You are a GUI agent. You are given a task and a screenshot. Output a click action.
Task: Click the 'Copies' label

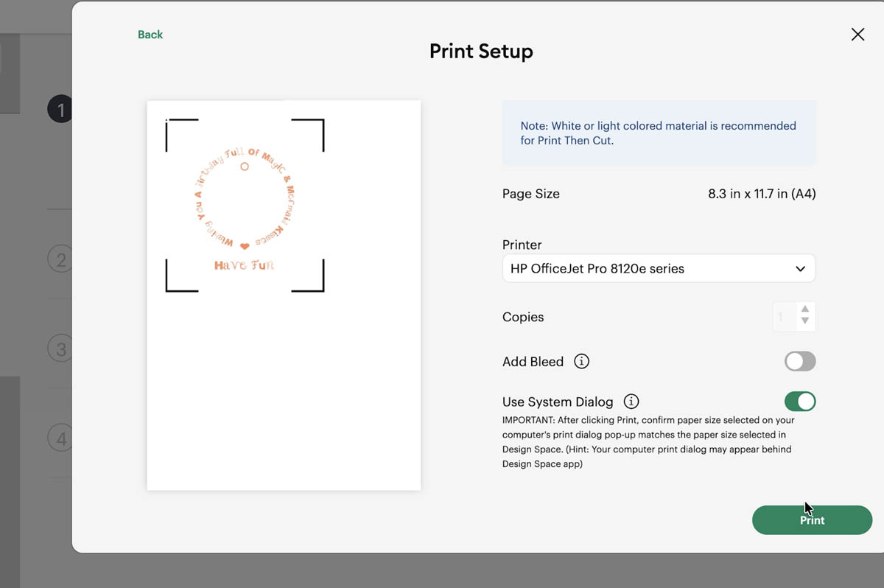coord(523,317)
